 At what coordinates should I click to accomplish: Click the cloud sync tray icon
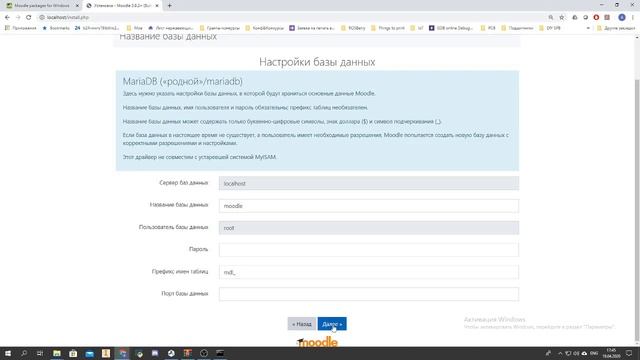coord(584,353)
